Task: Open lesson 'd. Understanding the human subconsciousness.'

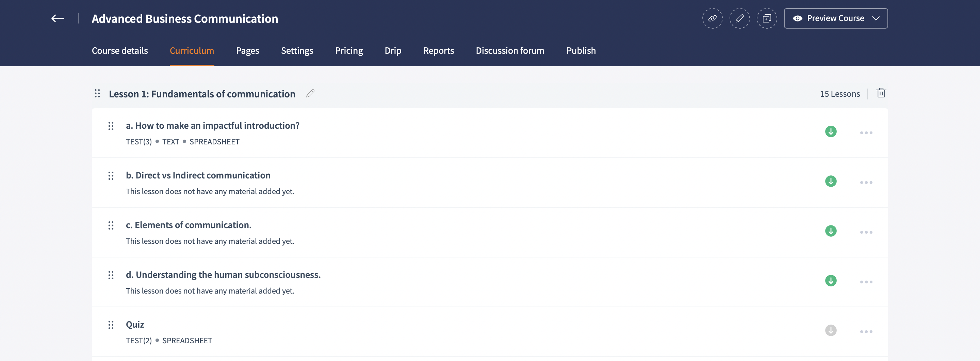Action: click(x=223, y=274)
